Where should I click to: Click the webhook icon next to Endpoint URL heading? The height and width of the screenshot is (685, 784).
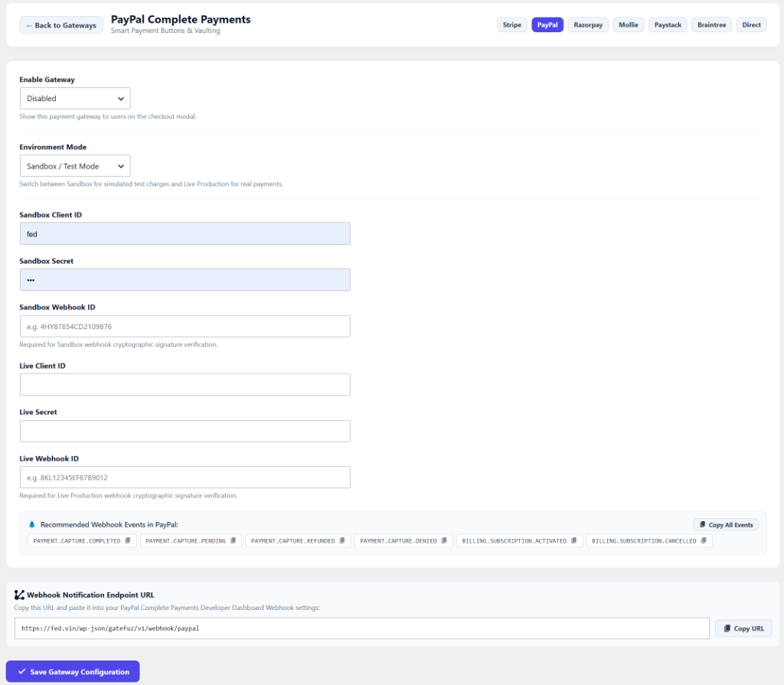point(19,595)
